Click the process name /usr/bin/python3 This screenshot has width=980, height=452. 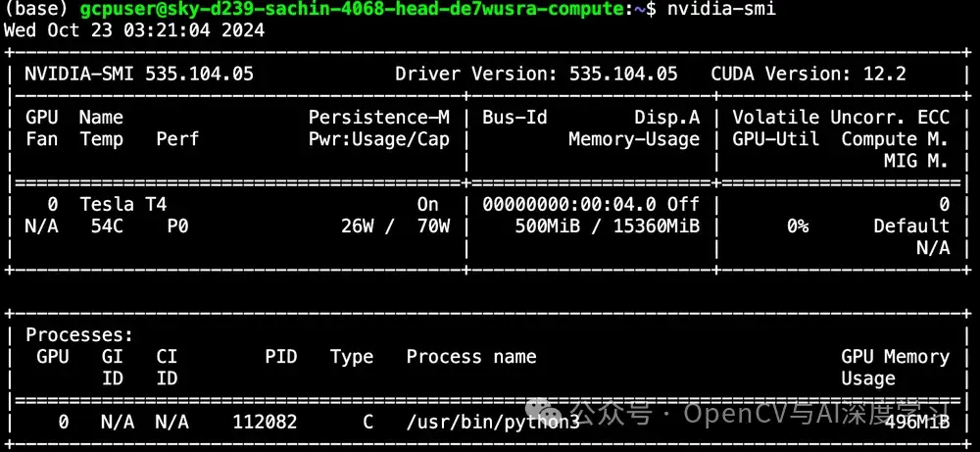tap(493, 422)
